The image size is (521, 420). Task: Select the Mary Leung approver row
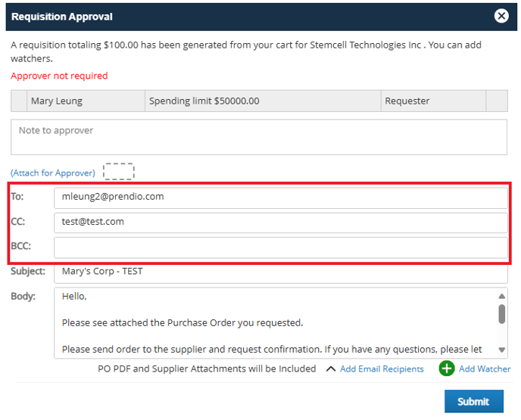[259, 101]
